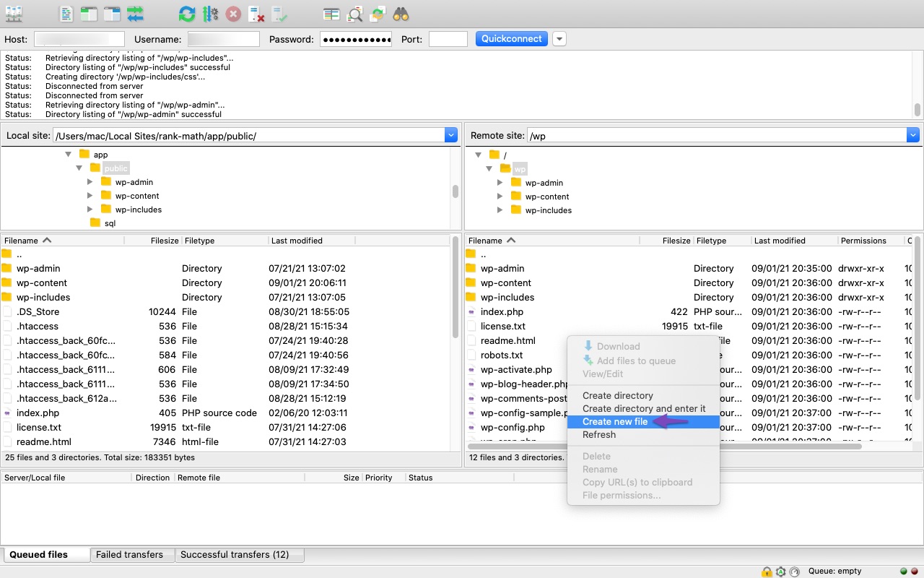
Task: Focus the Host input field
Action: click(79, 39)
